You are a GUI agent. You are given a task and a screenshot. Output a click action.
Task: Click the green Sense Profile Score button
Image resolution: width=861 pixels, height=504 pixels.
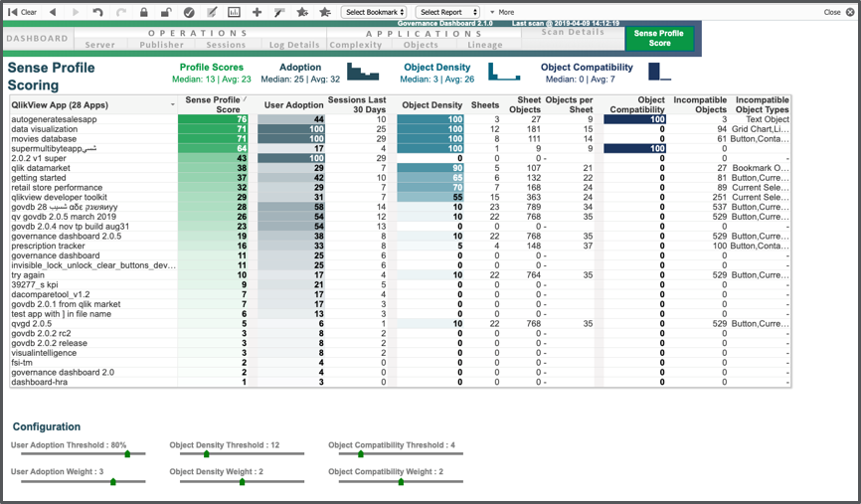click(x=659, y=38)
